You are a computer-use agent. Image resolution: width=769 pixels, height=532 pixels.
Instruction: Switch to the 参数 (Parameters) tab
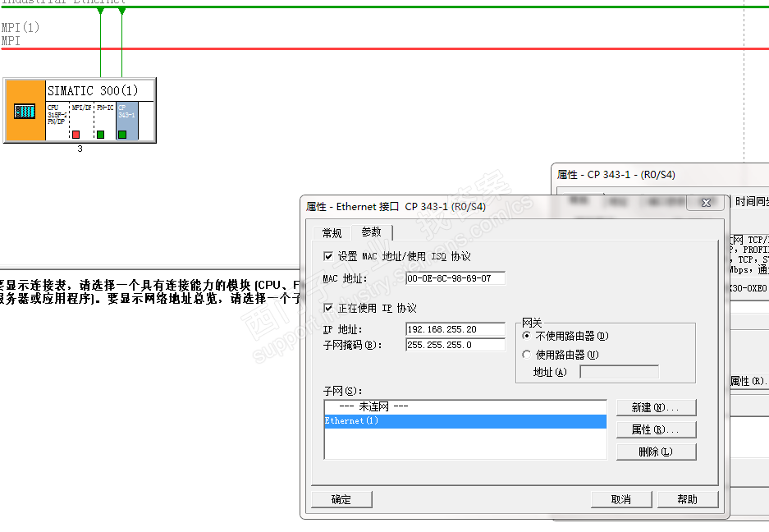point(371,232)
